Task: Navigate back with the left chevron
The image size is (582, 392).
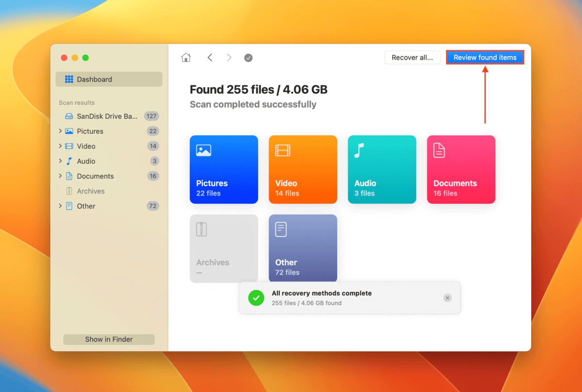Action: pos(210,58)
